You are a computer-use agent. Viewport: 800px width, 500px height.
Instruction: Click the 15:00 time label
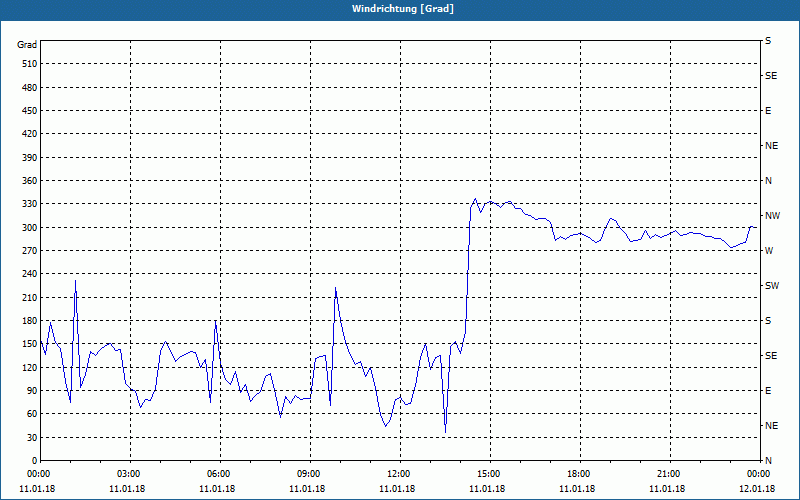pyautogui.click(x=490, y=474)
